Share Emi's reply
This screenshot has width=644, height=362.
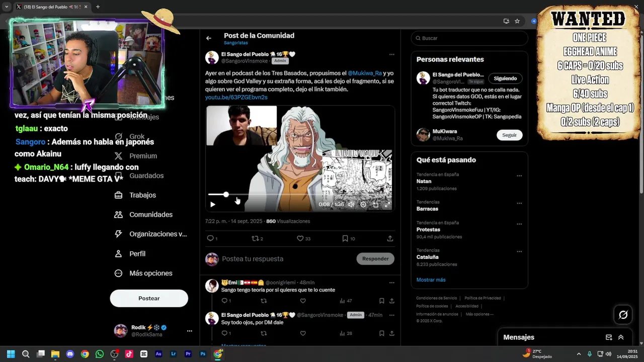coord(391,301)
